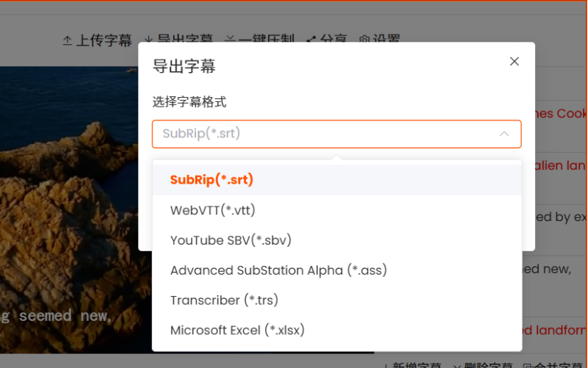This screenshot has height=368, width=588.
Task: Select the subtitle row ending with 'Cook'
Action: click(x=561, y=113)
